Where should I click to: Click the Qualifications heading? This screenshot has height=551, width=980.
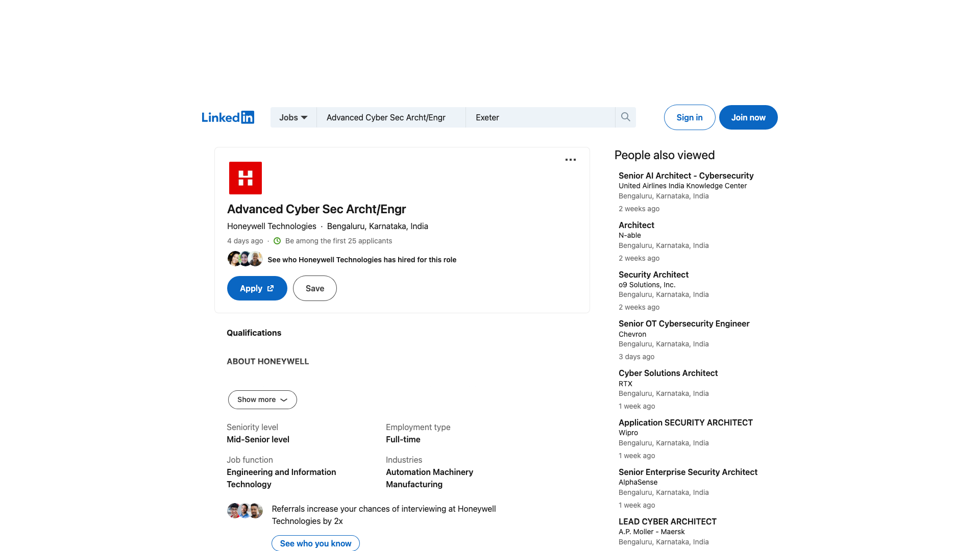pyautogui.click(x=254, y=333)
